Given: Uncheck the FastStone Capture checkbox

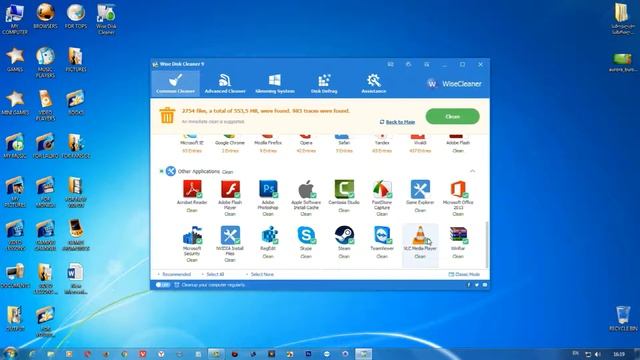Looking at the screenshot, I should point(389,196).
